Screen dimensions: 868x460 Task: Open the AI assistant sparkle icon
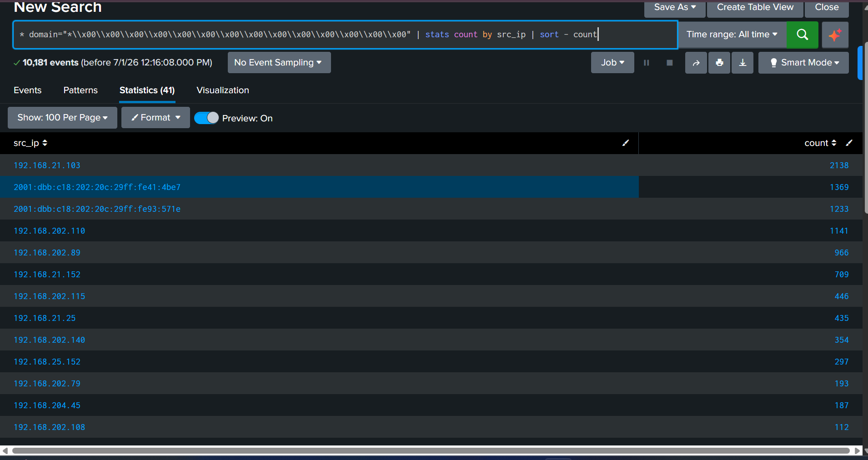click(x=835, y=35)
